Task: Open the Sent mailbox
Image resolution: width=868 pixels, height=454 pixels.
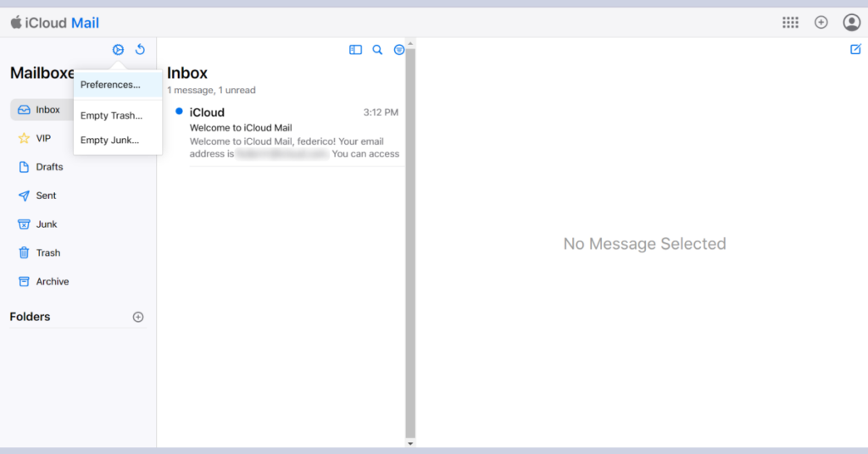Action: (46, 196)
